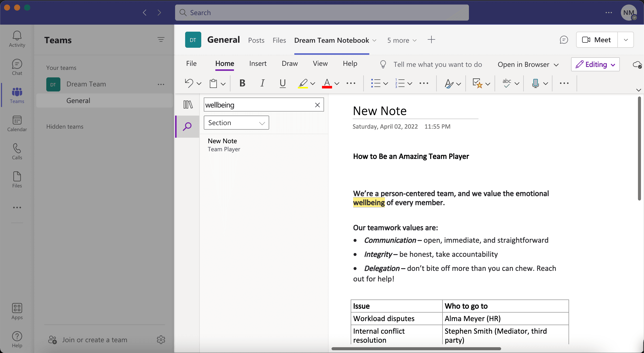The image size is (644, 353).
Task: Show more apps ellipsis in left rail
Action: point(17,208)
